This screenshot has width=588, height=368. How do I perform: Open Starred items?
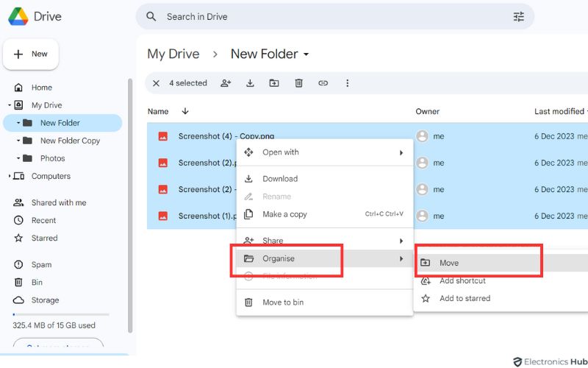click(x=44, y=238)
